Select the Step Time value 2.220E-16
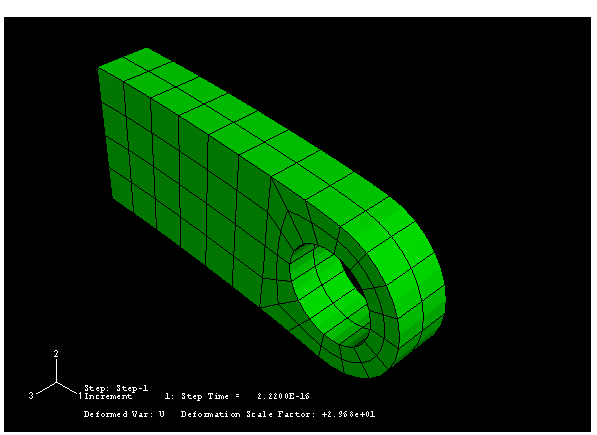Viewport: 597px width, 435px height. click(283, 396)
